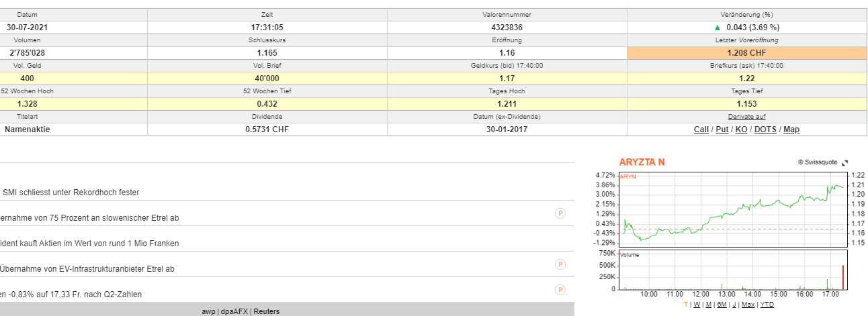Open the KO derivatives link
The width and height of the screenshot is (868, 316).
click(x=741, y=129)
